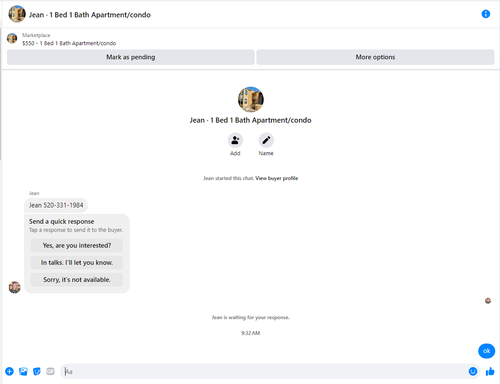Open emoji picker in message box

click(x=473, y=371)
